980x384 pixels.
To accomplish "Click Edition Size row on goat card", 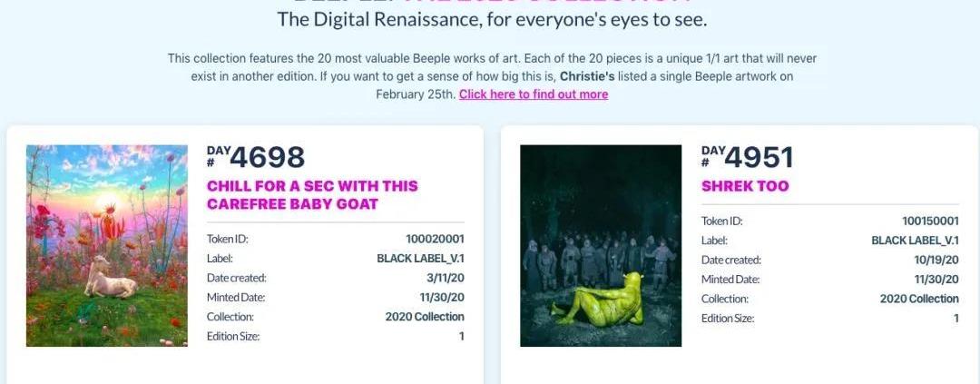I will point(336,337).
